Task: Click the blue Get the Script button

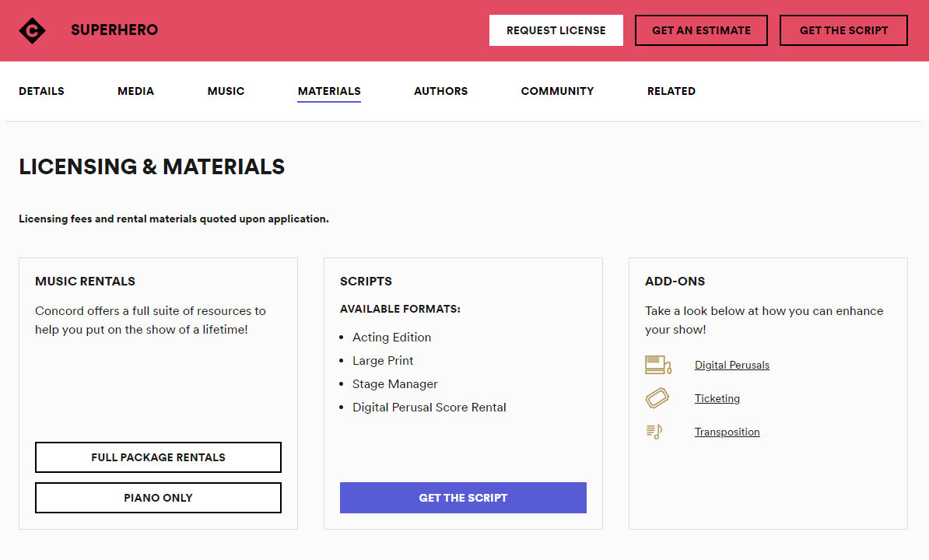Action: [463, 498]
